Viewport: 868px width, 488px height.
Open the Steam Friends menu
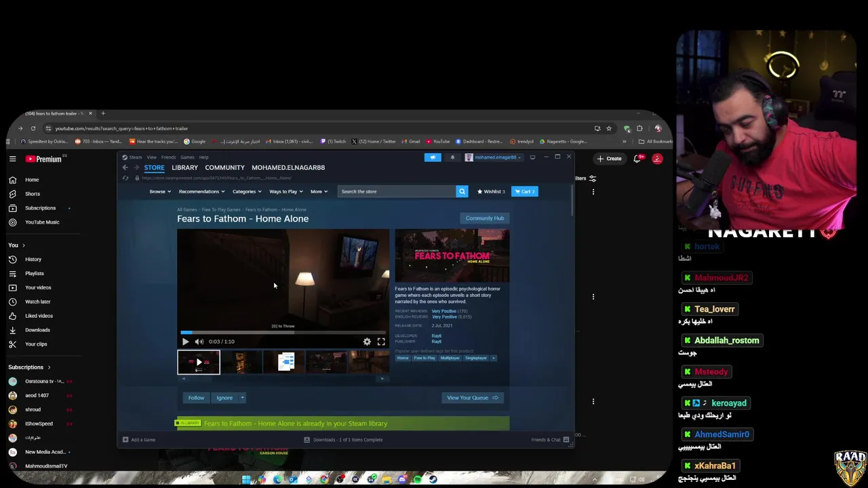pyautogui.click(x=168, y=157)
